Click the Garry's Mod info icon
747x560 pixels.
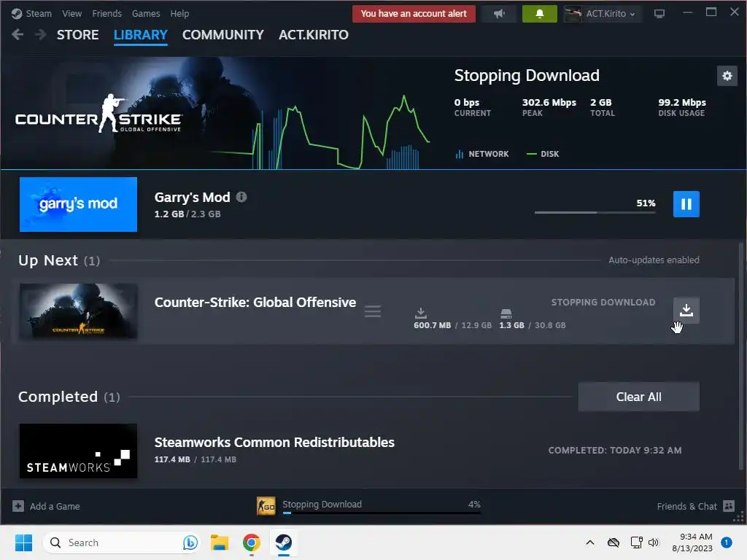click(x=241, y=197)
